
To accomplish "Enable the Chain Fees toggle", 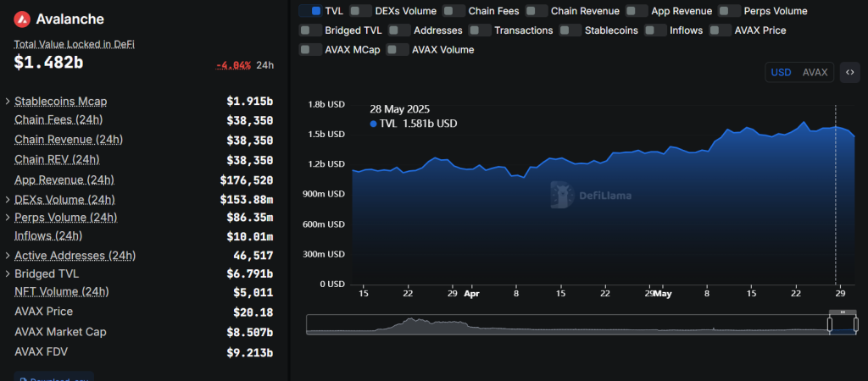I will click(x=454, y=11).
